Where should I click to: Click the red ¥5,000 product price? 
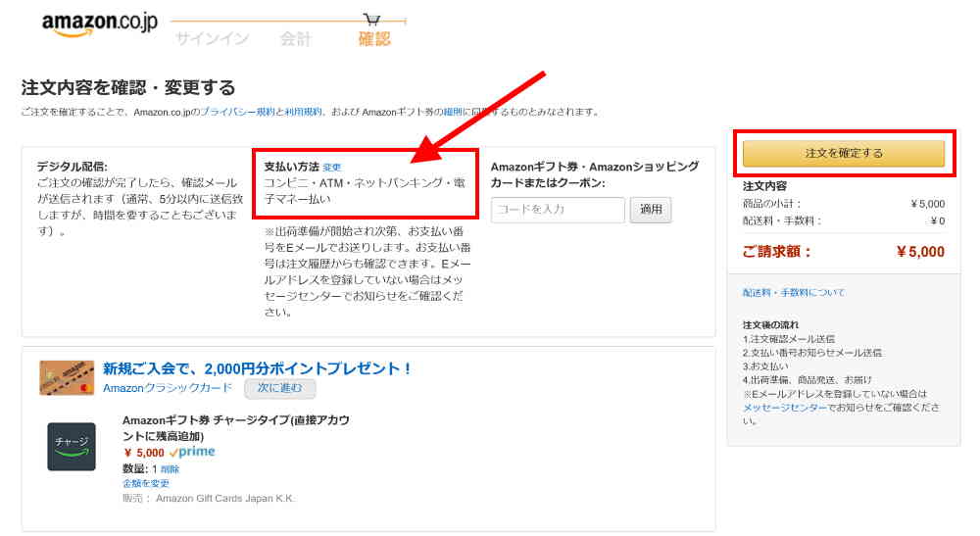pos(144,453)
